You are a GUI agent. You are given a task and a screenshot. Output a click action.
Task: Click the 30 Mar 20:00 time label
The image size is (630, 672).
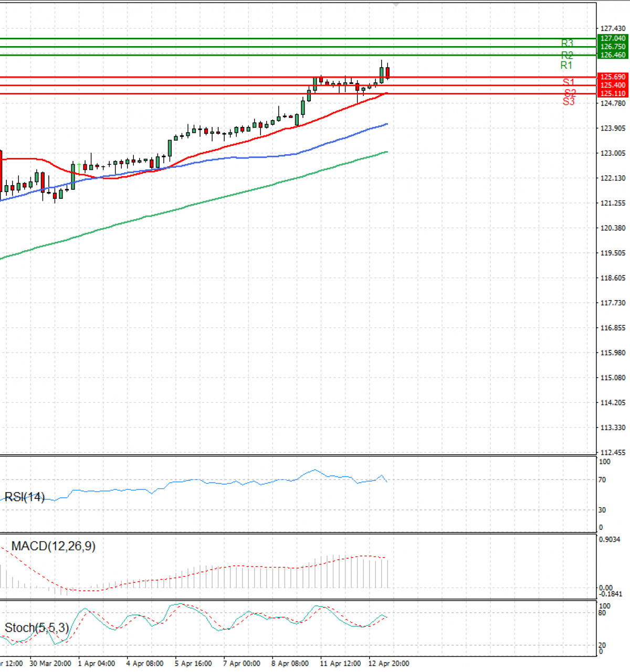[x=50, y=664]
